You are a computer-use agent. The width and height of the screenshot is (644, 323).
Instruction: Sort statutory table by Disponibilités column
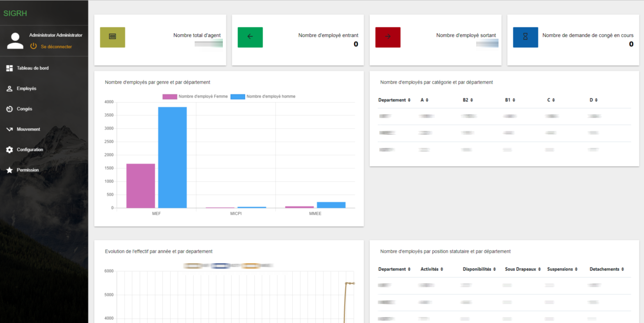[479, 269]
